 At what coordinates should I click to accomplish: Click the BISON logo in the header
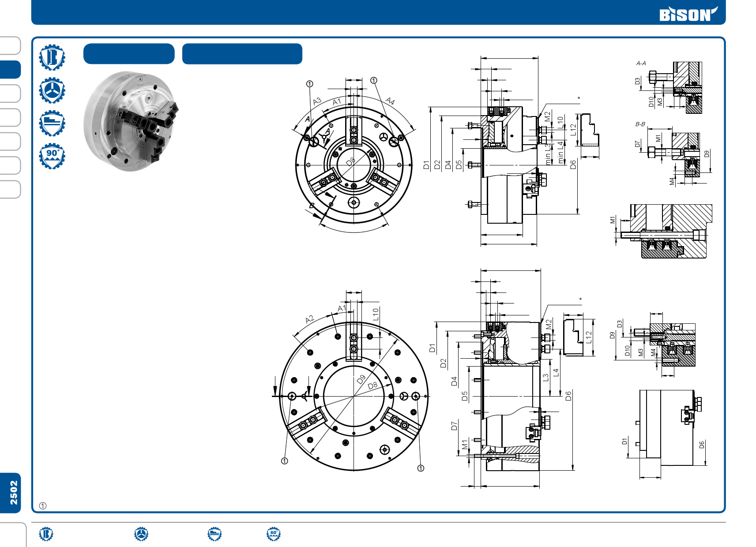(688, 14)
